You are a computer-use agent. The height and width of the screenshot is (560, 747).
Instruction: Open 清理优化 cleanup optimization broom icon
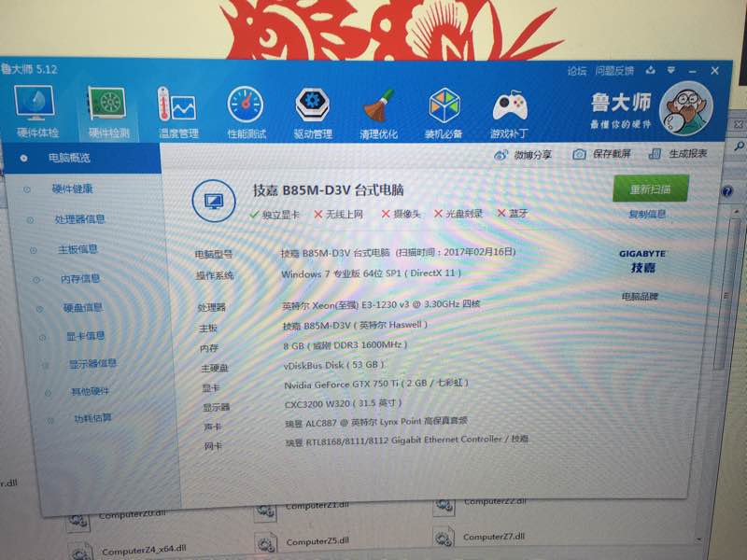point(379,114)
